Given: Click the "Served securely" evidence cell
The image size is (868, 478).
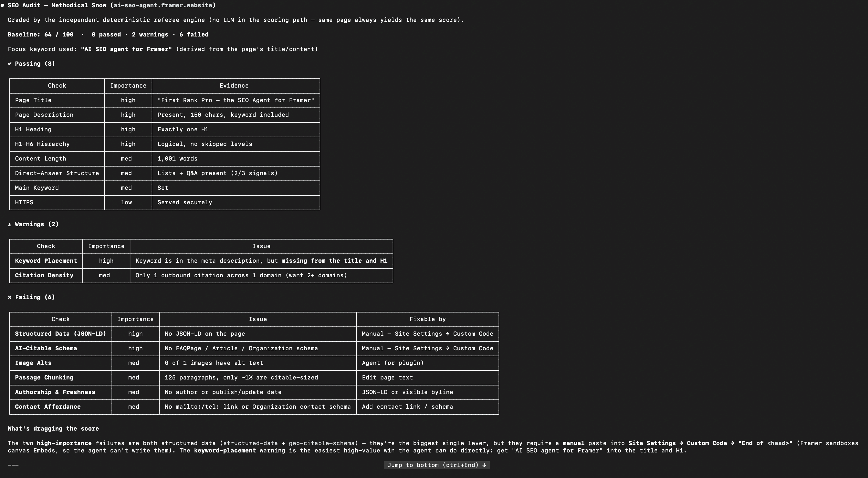Looking at the screenshot, I should pyautogui.click(x=236, y=202).
